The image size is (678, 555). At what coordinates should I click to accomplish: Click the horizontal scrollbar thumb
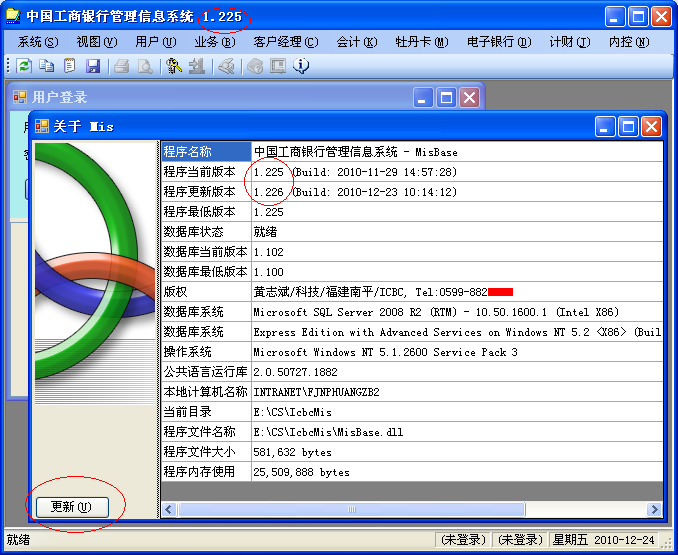[x=352, y=509]
